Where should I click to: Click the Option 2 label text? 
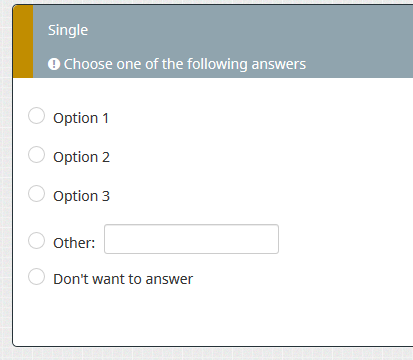(x=81, y=157)
